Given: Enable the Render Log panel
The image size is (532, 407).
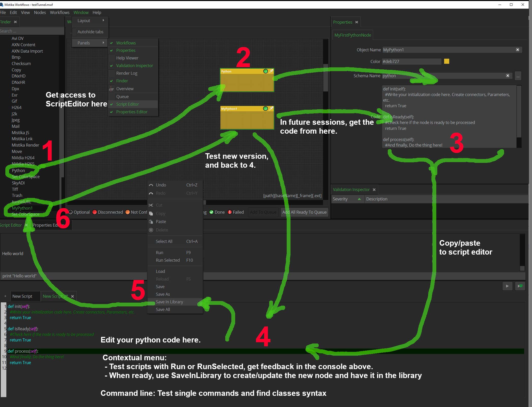Looking at the screenshot, I should (x=133, y=73).
